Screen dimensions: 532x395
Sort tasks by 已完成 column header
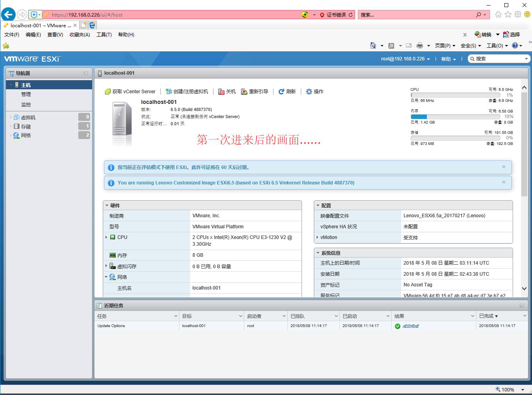tap(502, 316)
